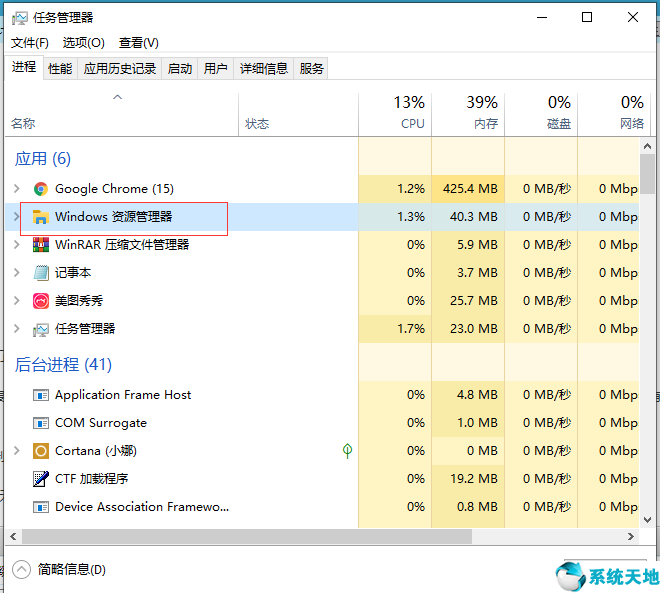Sort by the 状态 column header

coord(298,115)
